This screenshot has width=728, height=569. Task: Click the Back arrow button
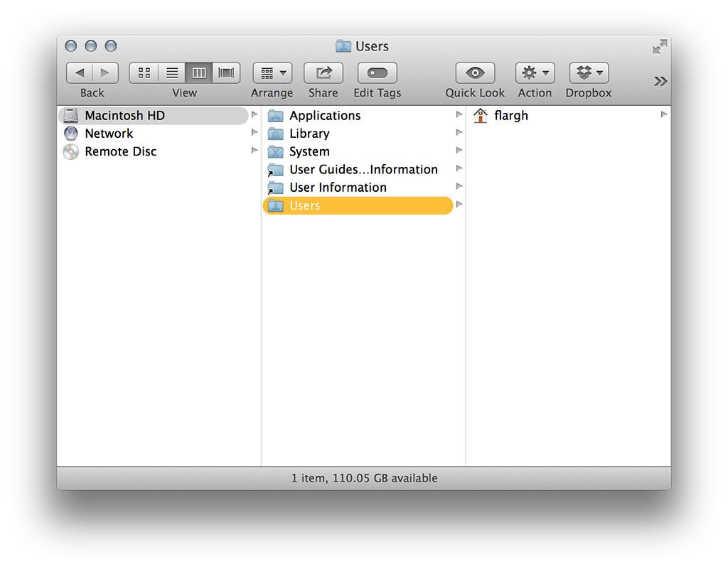(x=80, y=72)
